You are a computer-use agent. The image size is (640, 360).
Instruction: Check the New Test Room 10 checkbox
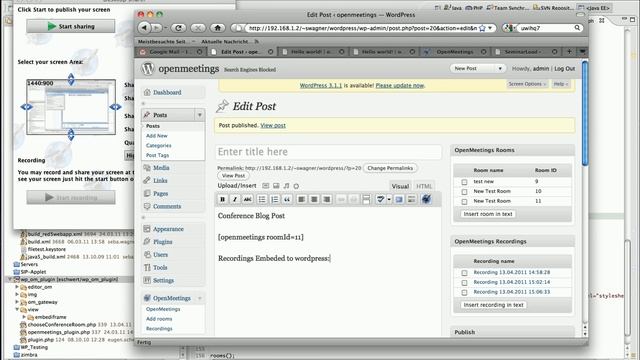[464, 191]
